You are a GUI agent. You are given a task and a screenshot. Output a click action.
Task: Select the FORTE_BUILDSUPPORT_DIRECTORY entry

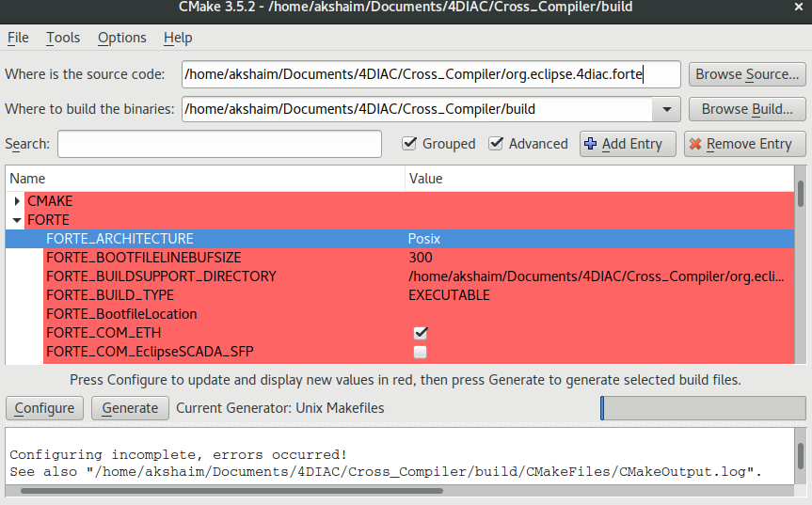161,276
